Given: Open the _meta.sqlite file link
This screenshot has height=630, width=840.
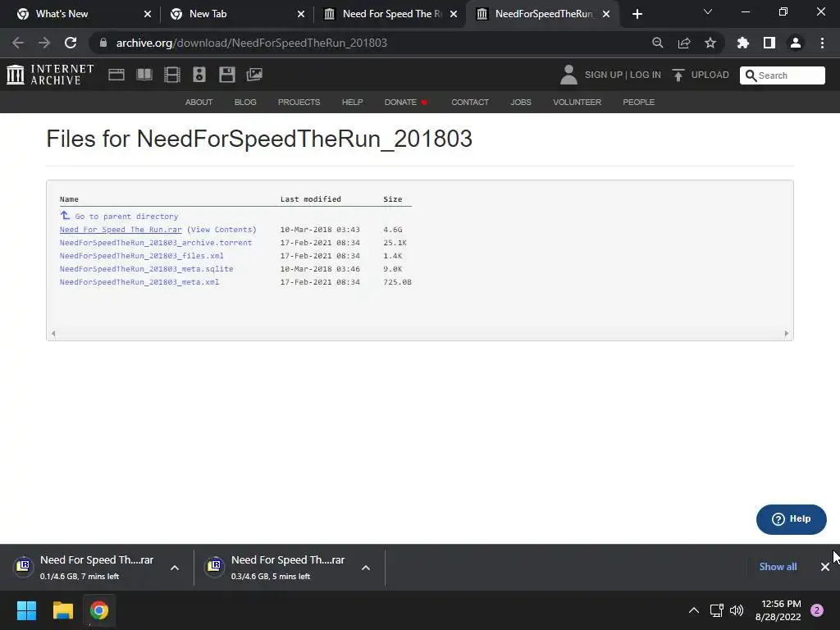Looking at the screenshot, I should click(x=146, y=269).
